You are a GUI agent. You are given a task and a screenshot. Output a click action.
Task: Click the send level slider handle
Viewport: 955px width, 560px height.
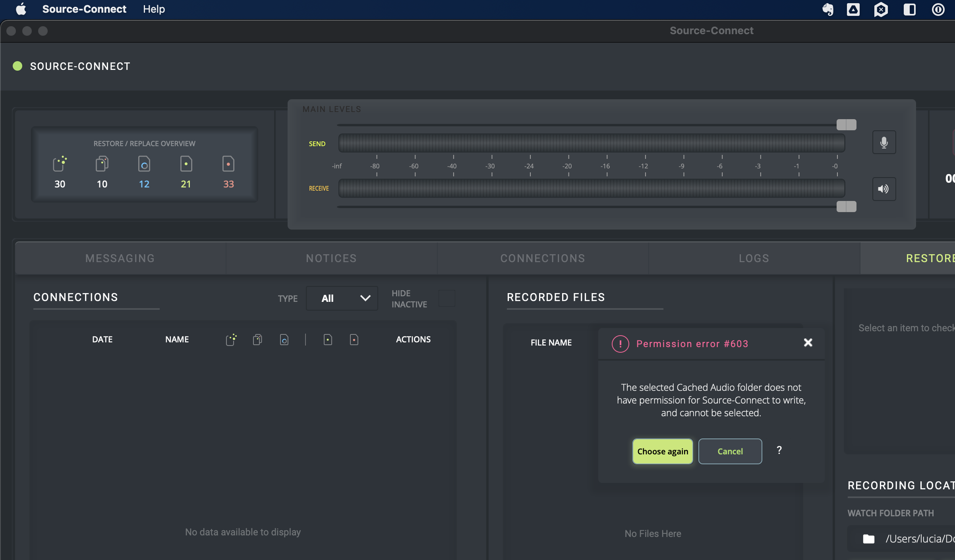(x=846, y=125)
